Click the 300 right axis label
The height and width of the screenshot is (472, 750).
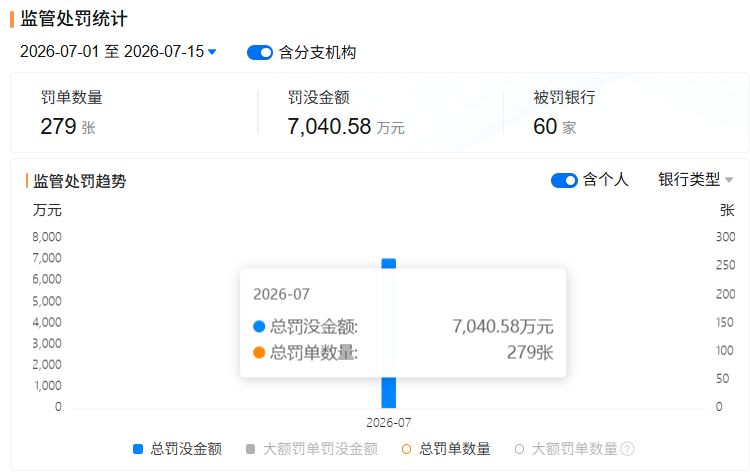coord(725,237)
